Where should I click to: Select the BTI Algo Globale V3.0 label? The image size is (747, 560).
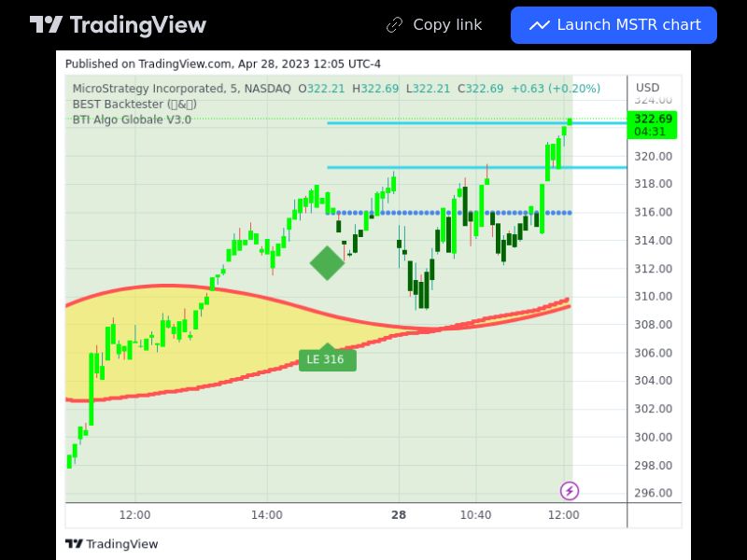point(132,119)
